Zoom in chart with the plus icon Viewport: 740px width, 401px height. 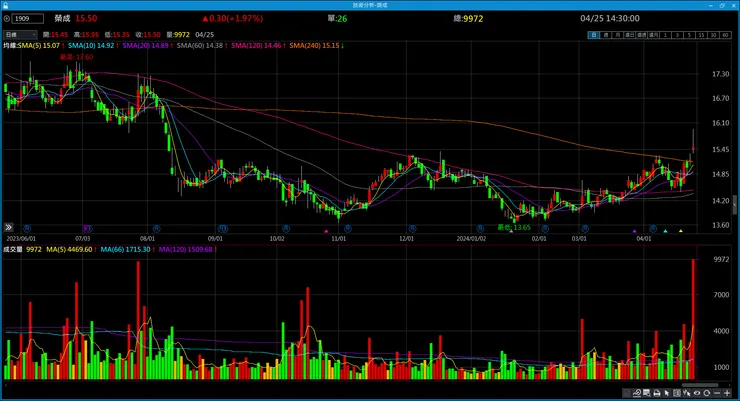[727, 393]
